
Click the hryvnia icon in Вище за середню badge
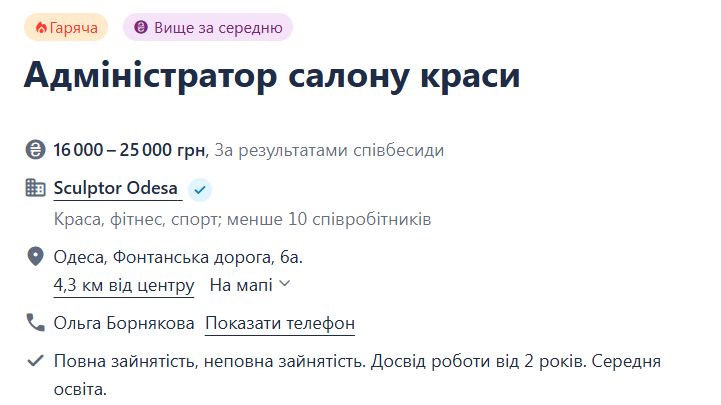[141, 27]
